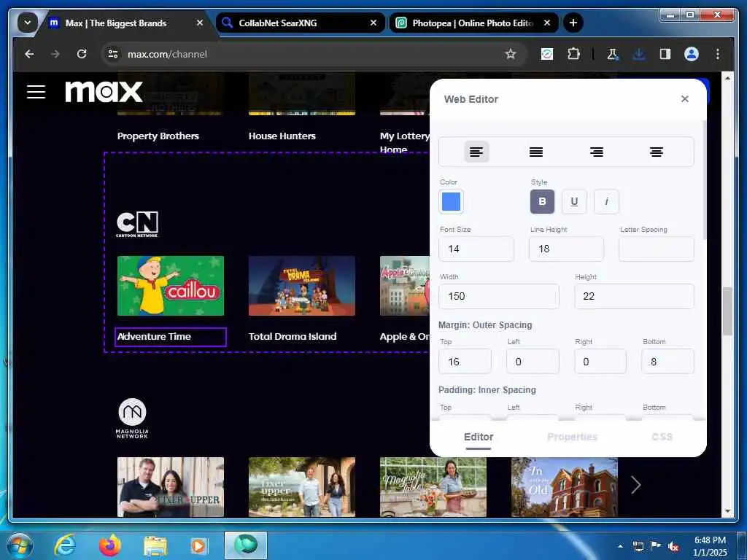Reload the current page
Viewport: 747px width, 560px height.
[x=82, y=54]
